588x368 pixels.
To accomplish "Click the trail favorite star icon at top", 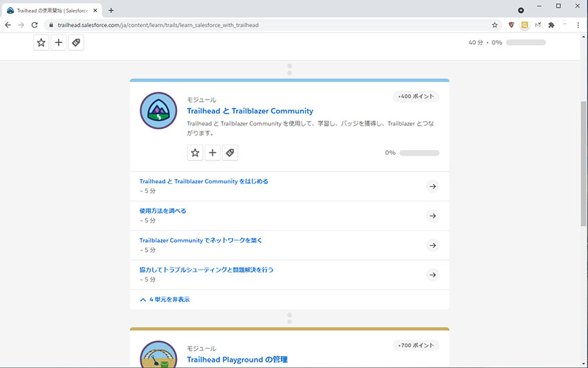I will (x=42, y=42).
